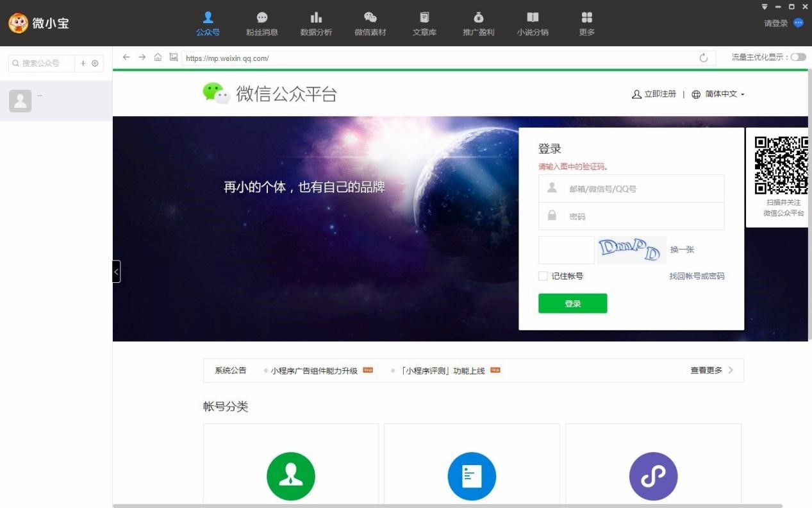
Task: Open 微信素材 tab
Action: click(x=370, y=24)
